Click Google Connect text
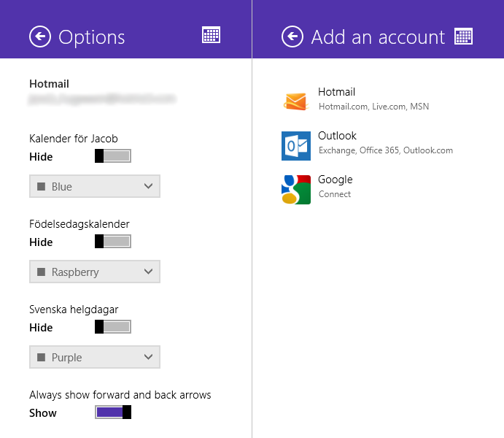The image size is (504, 438). click(335, 194)
